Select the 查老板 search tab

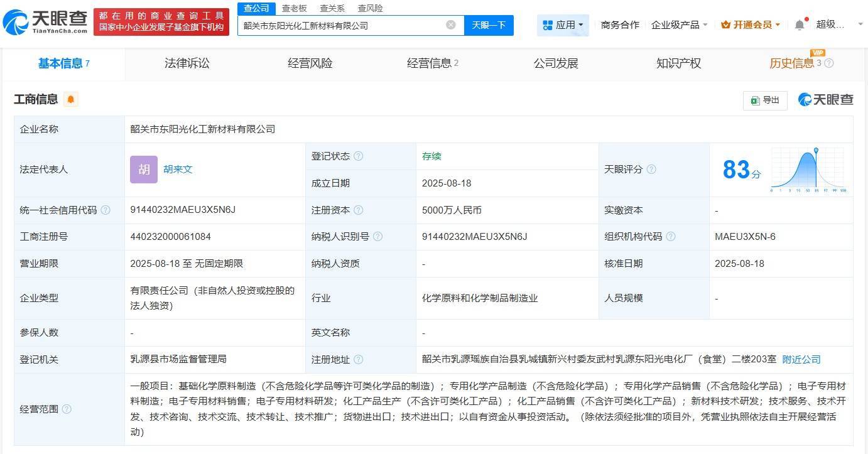(294, 8)
